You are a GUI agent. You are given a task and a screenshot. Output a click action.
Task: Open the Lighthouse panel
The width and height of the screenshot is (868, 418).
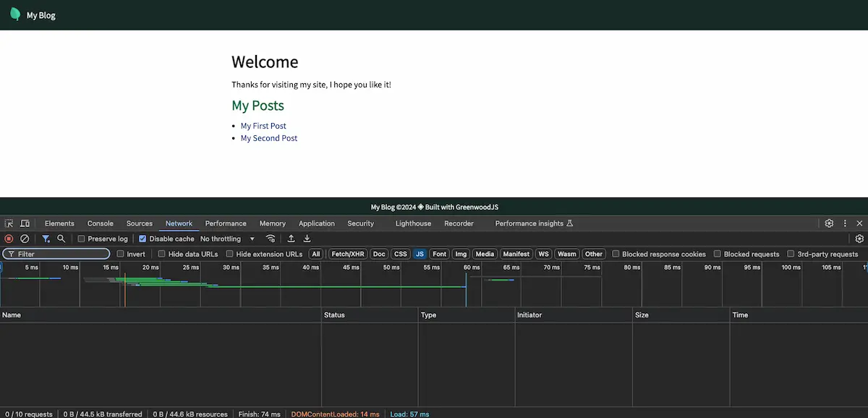412,223
